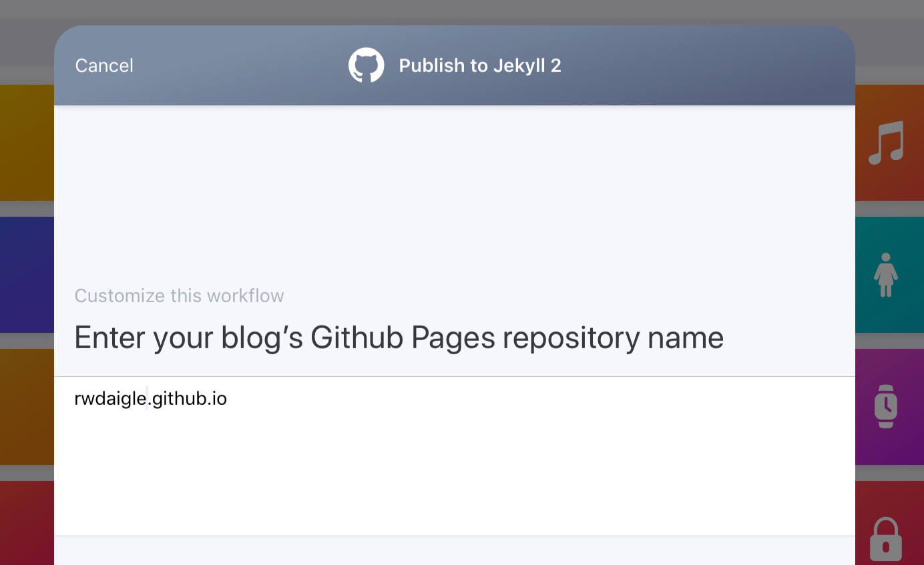Select the crimson red tile at bottom left
This screenshot has width=924, height=565.
(x=27, y=523)
